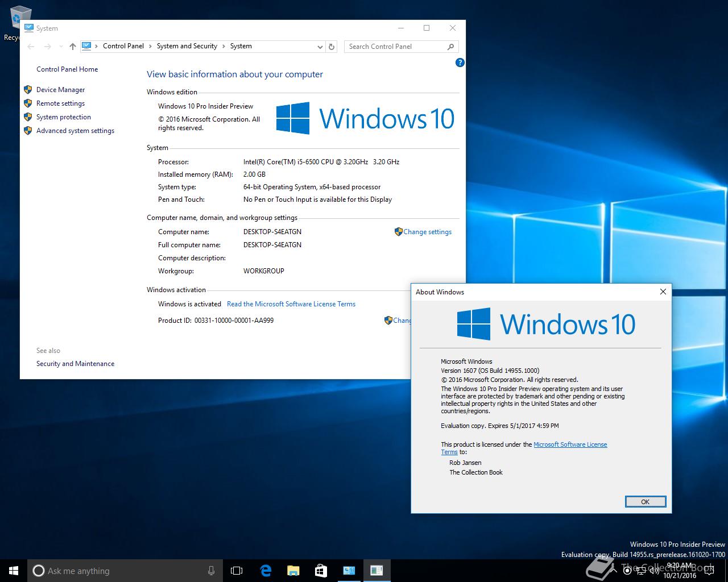The width and height of the screenshot is (728, 582).
Task: Close the About Windows dialog
Action: [663, 292]
